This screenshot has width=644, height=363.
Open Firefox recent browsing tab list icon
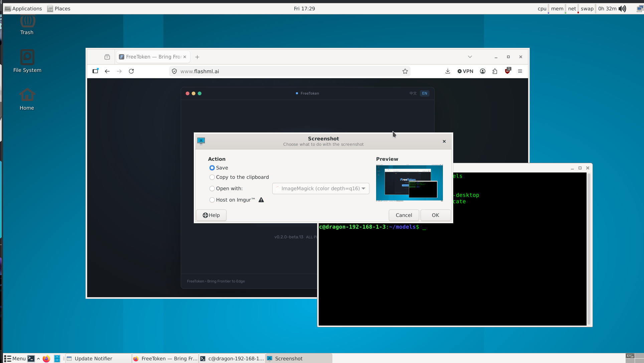coord(107,57)
